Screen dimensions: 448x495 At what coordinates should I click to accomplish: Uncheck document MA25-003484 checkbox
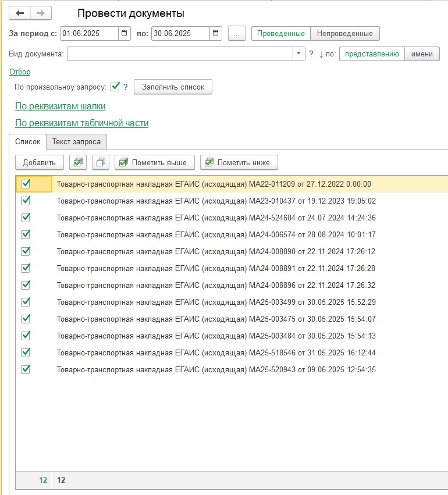26,336
